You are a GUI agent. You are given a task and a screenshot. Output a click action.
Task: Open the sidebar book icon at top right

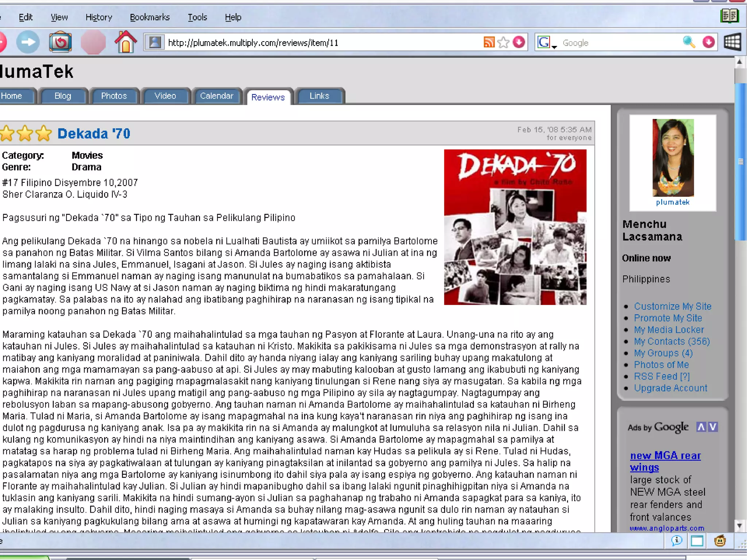pos(729,16)
